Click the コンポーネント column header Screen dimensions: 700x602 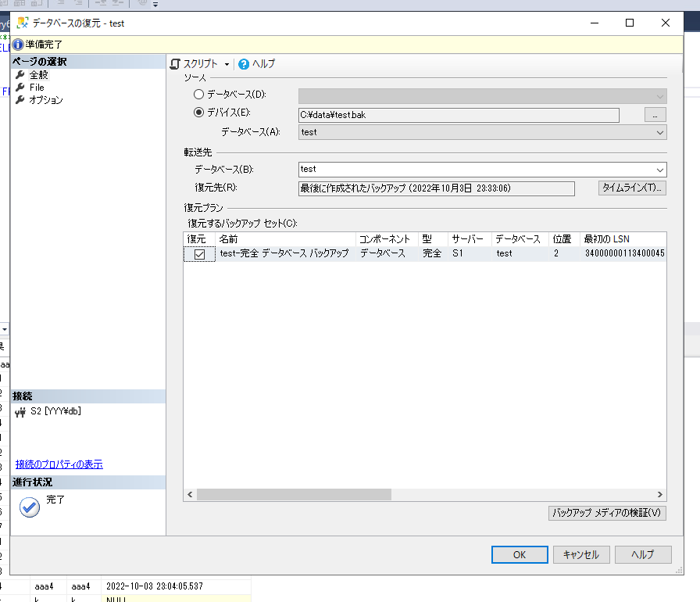(x=387, y=239)
